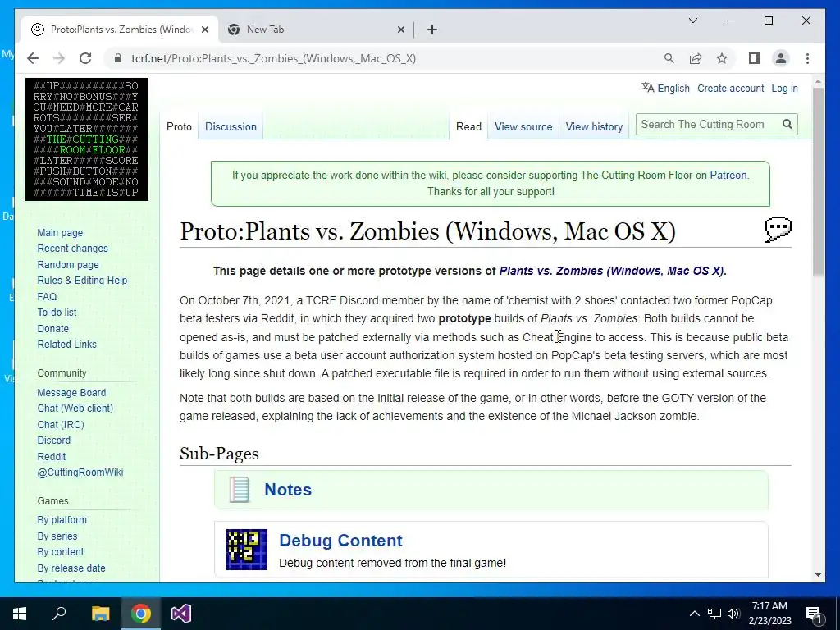Click the Log in link

click(785, 89)
